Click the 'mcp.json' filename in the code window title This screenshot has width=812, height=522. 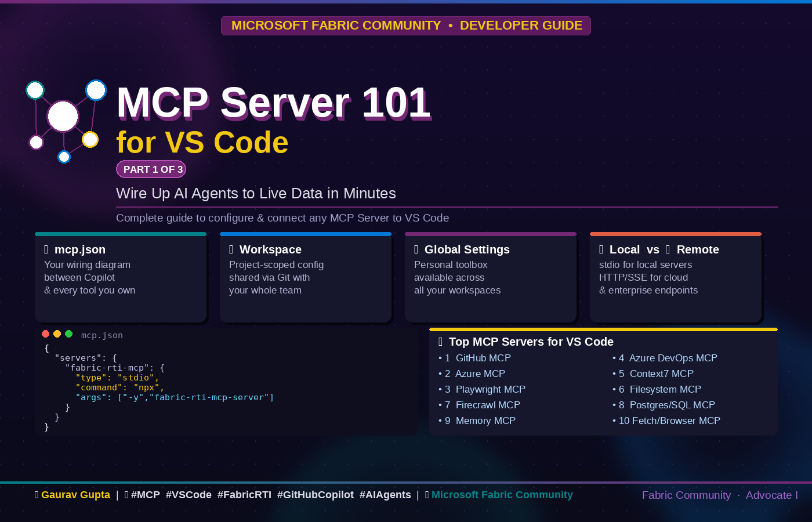[102, 335]
